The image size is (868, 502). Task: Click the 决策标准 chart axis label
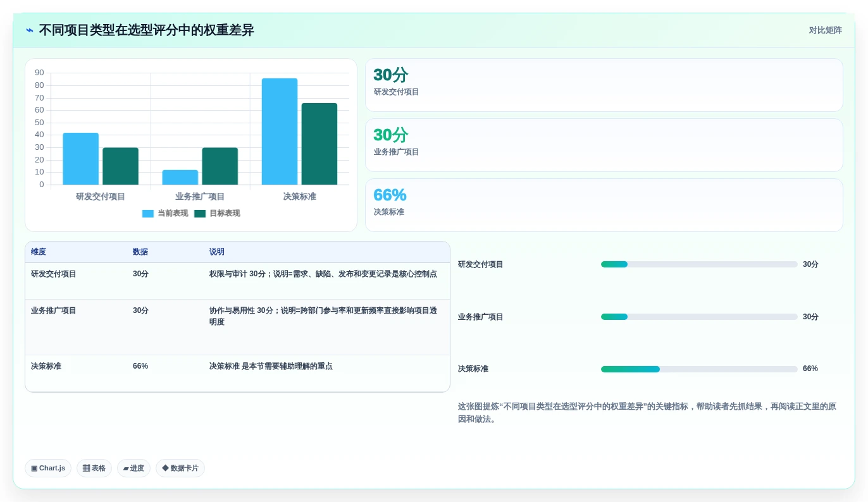click(299, 197)
